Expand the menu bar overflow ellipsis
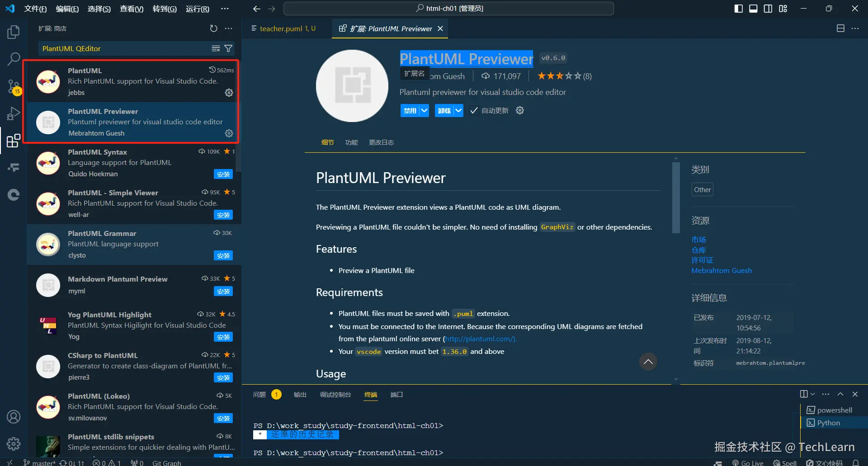Image resolution: width=868 pixels, height=466 pixels. (x=225, y=9)
